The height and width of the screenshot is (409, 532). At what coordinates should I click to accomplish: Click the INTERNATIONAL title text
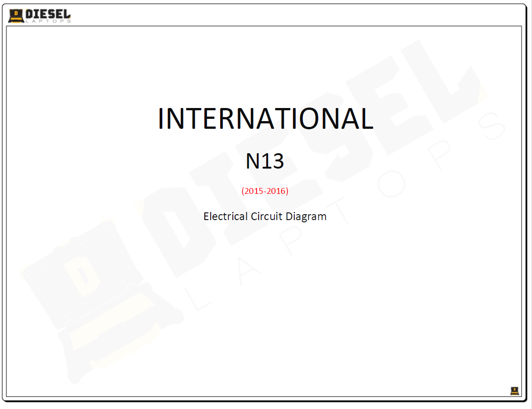(266, 119)
